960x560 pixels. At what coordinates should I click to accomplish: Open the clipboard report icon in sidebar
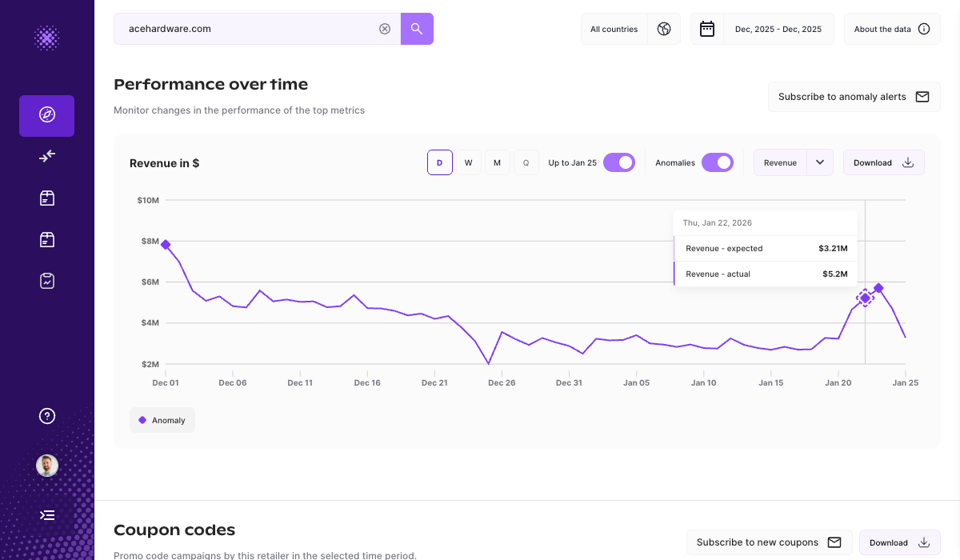click(46, 281)
